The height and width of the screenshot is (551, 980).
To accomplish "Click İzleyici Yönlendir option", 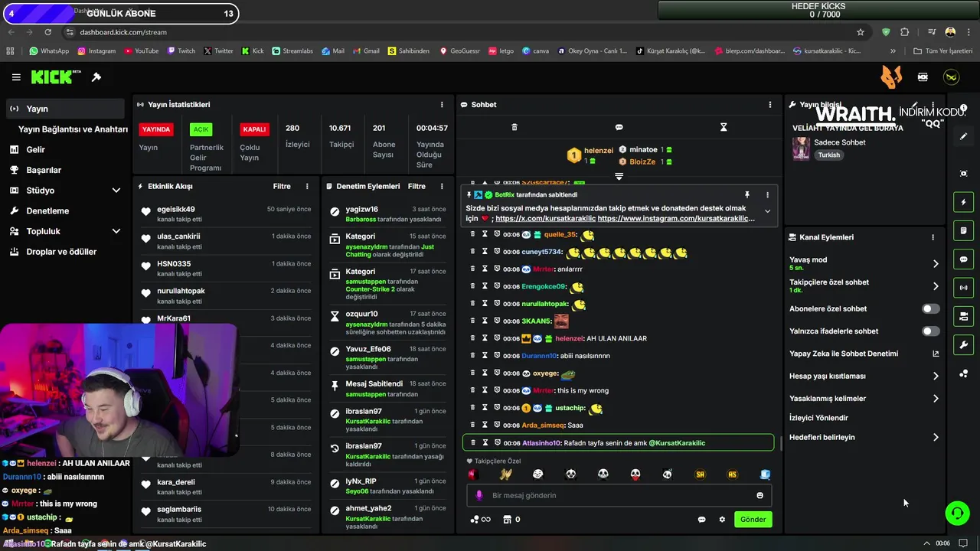I will tap(818, 418).
